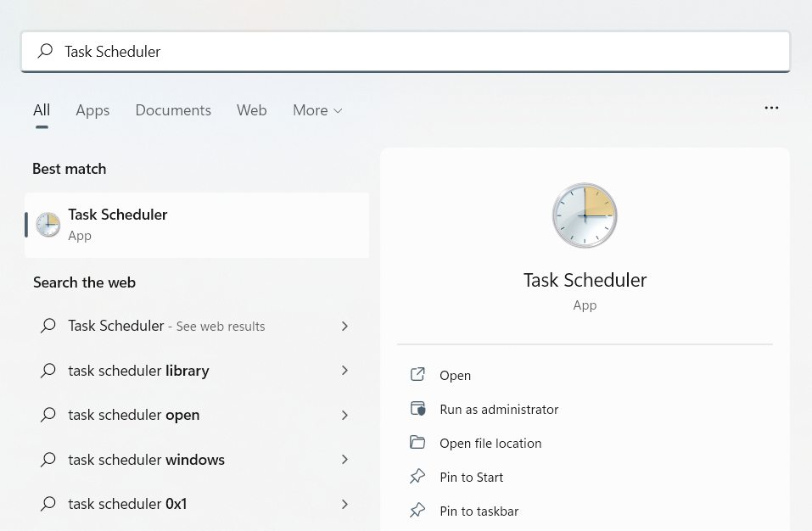Open the three-dots options menu
The height and width of the screenshot is (531, 812).
coord(771,108)
